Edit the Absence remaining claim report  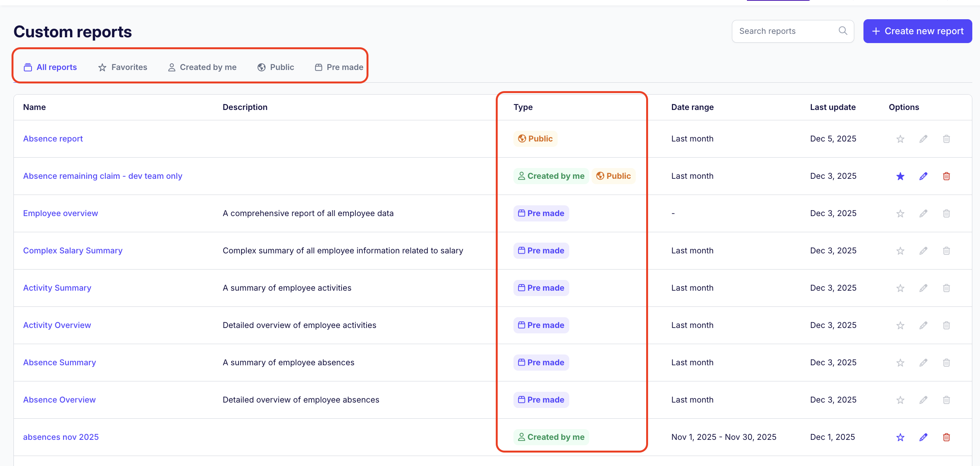coord(923,176)
